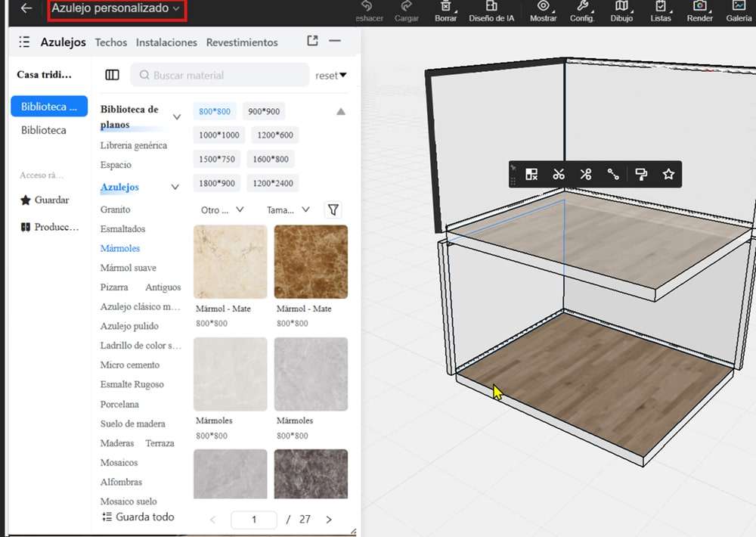The width and height of the screenshot is (756, 537).
Task: Collapse size chips with the triangle arrow
Action: click(341, 111)
